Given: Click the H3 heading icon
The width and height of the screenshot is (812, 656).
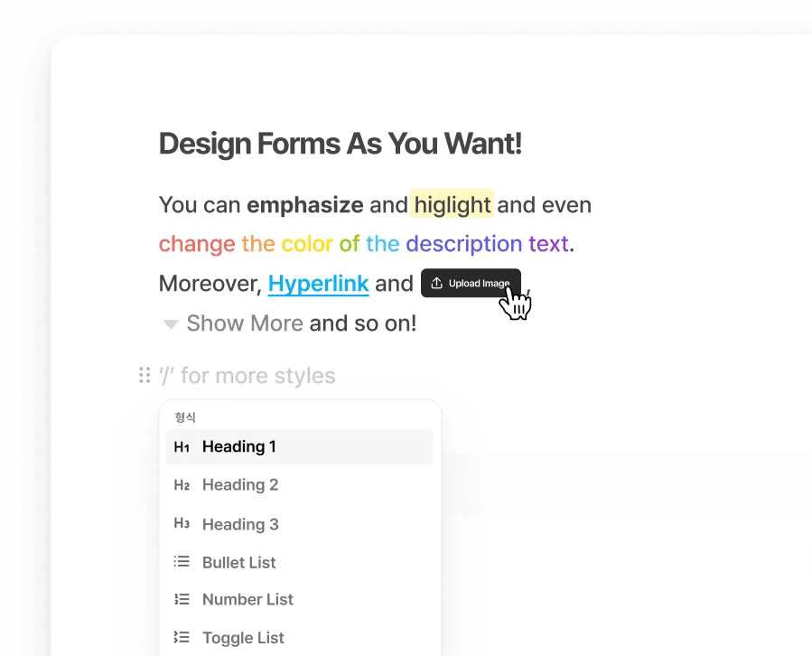Looking at the screenshot, I should tap(182, 523).
